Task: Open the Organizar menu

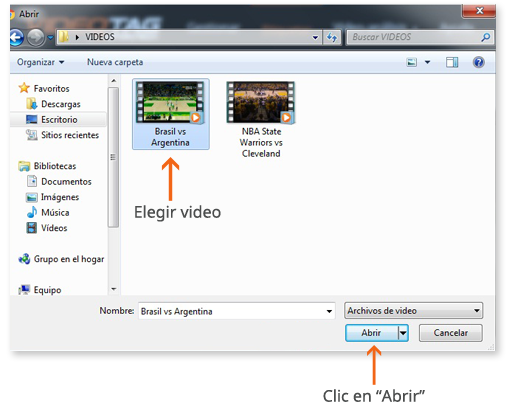Action: (x=41, y=62)
